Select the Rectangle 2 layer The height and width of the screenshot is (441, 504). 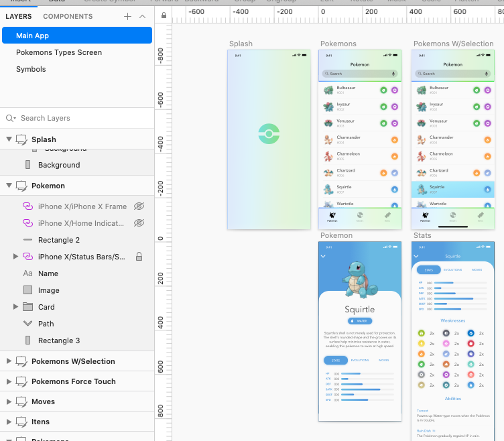(x=59, y=240)
